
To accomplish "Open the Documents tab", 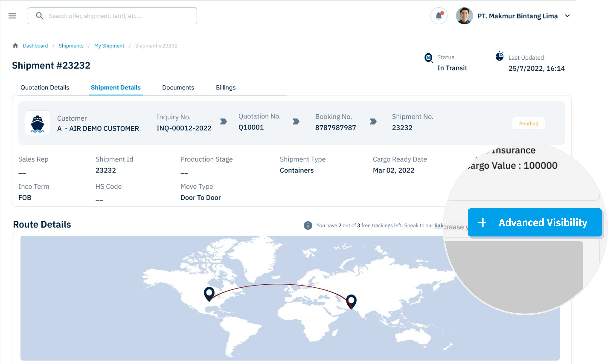I will [x=178, y=88].
